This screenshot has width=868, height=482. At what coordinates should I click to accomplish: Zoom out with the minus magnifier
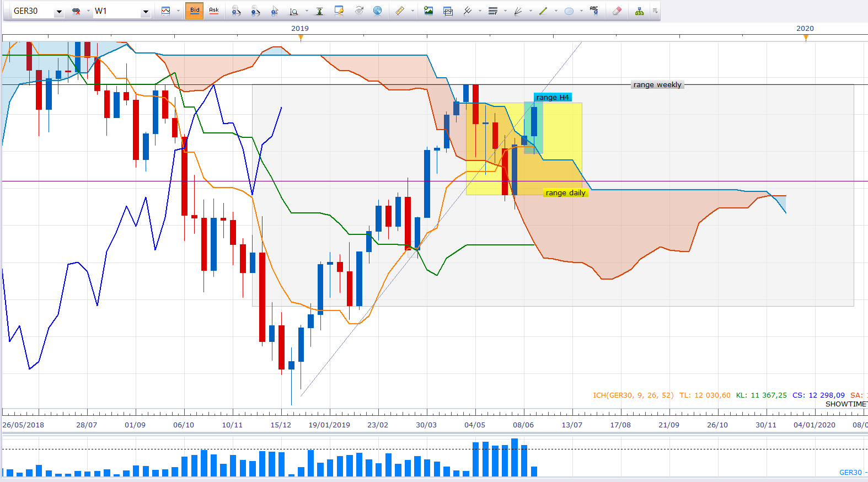[x=255, y=11]
